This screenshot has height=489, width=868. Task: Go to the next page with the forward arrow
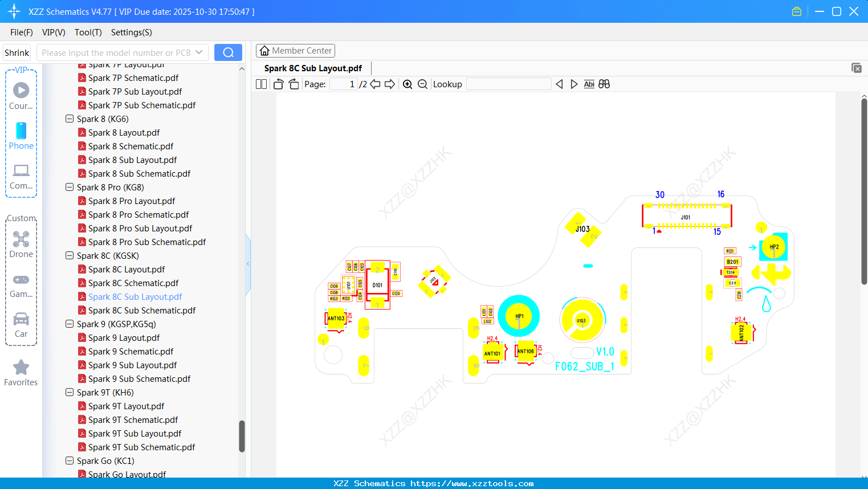click(390, 84)
